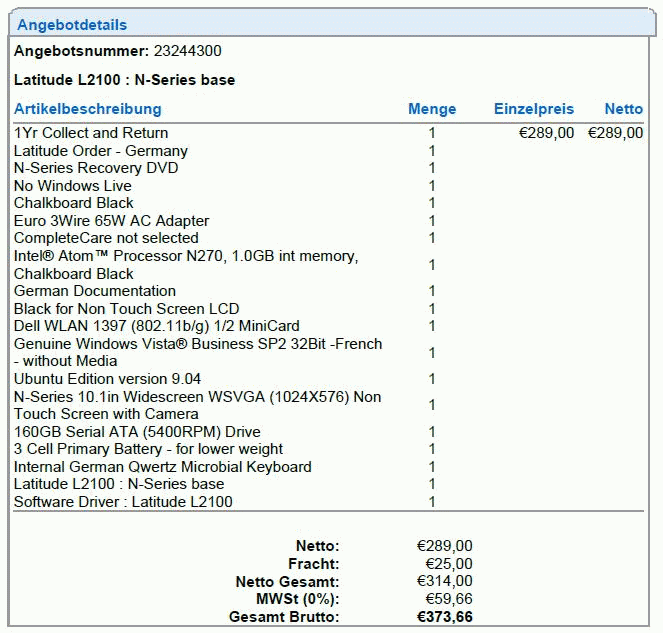Click the No Windows Live item
The image size is (663, 633).
pos(73,186)
